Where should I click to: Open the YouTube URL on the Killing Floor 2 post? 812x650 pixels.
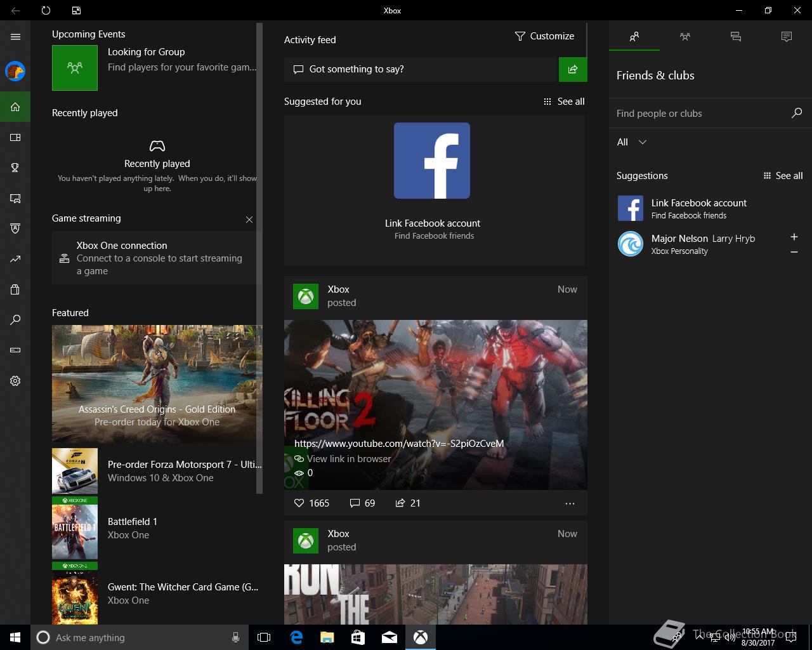399,444
